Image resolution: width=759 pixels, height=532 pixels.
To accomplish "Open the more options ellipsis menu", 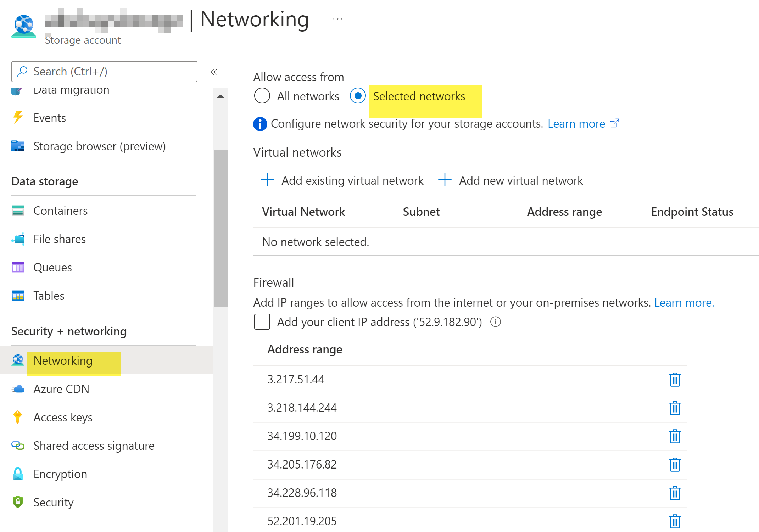I will click(x=337, y=19).
